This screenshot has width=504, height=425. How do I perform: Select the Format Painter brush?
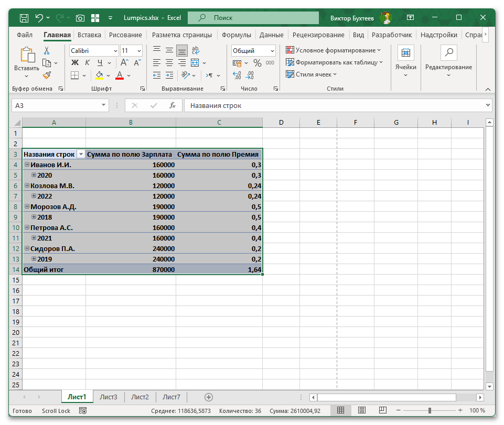click(47, 75)
